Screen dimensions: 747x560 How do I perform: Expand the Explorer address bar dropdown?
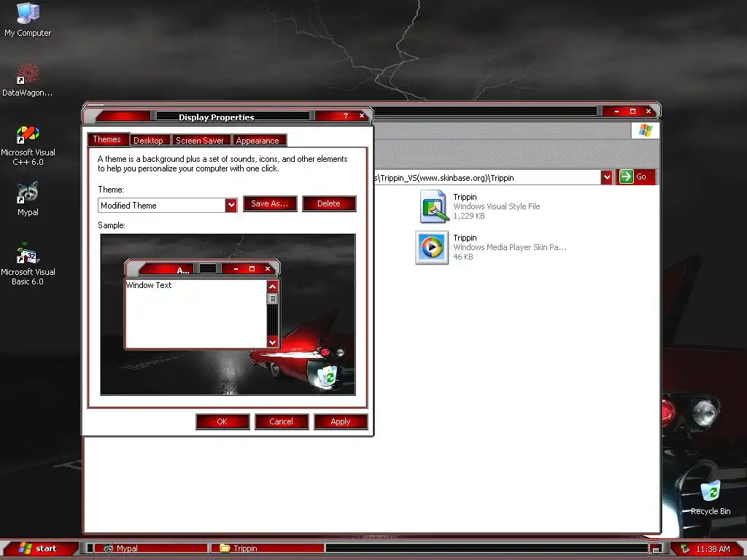tap(606, 177)
